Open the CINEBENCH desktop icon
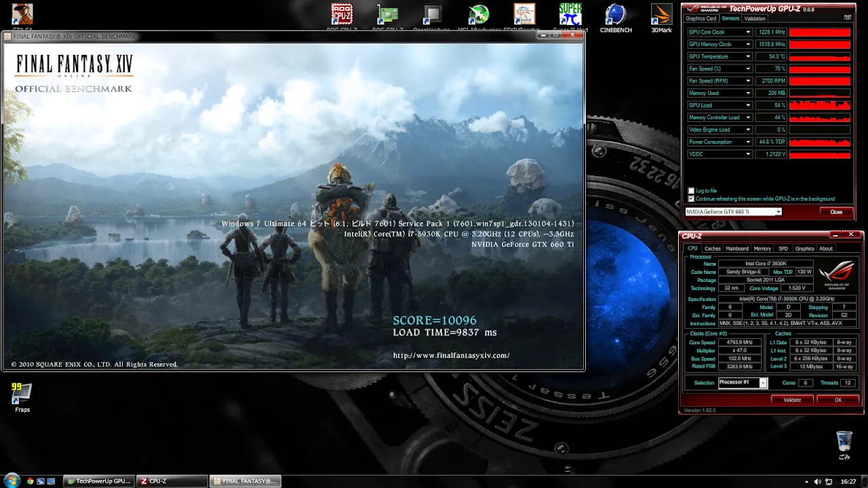868x488 pixels. click(616, 16)
